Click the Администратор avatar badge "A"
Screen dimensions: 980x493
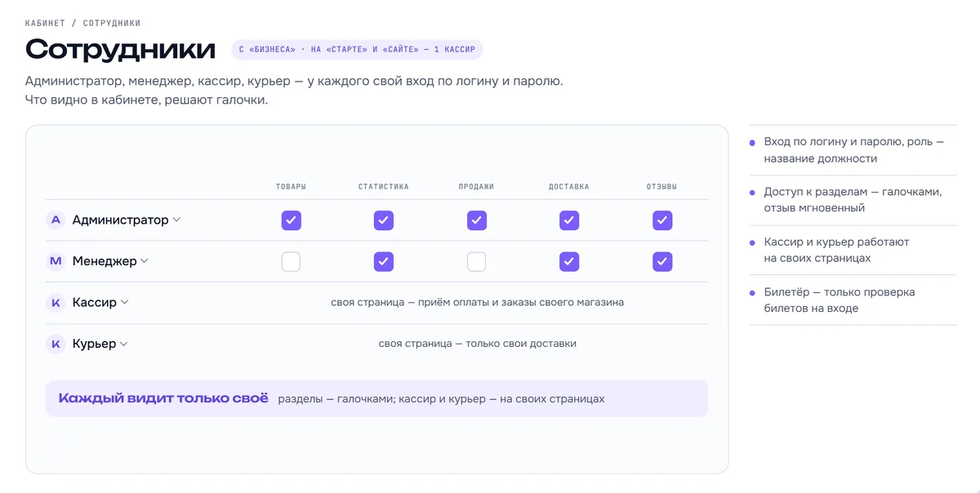(x=56, y=220)
